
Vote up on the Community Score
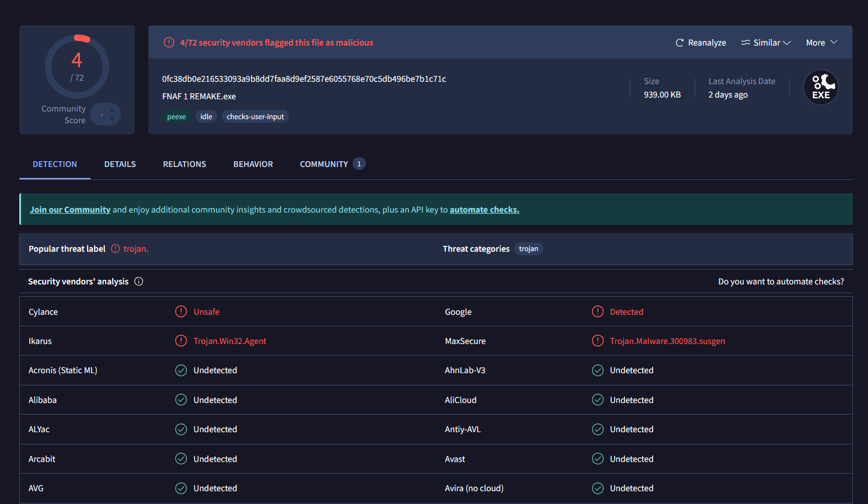[111, 110]
